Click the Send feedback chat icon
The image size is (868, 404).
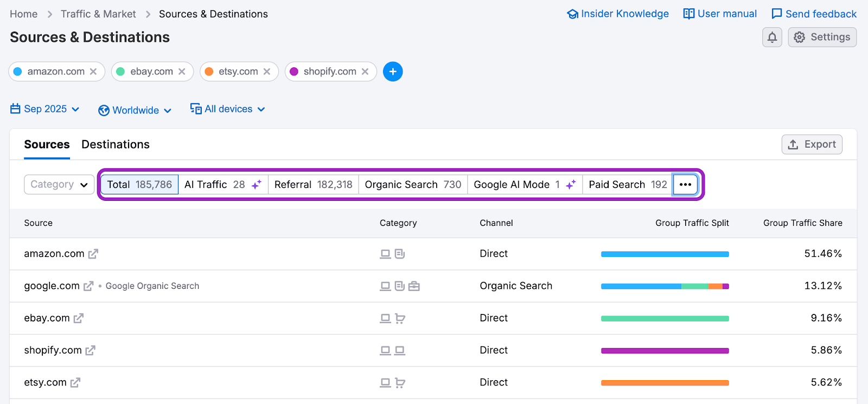pyautogui.click(x=777, y=14)
